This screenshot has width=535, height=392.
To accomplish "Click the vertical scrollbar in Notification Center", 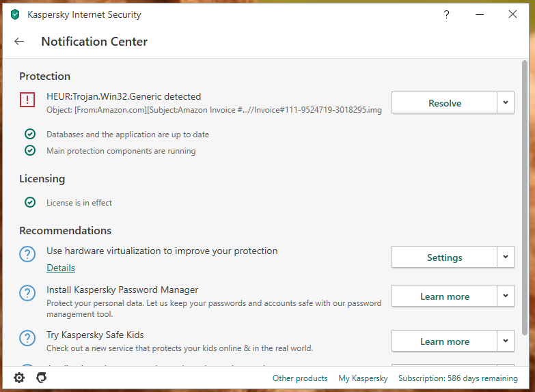I will click(525, 198).
